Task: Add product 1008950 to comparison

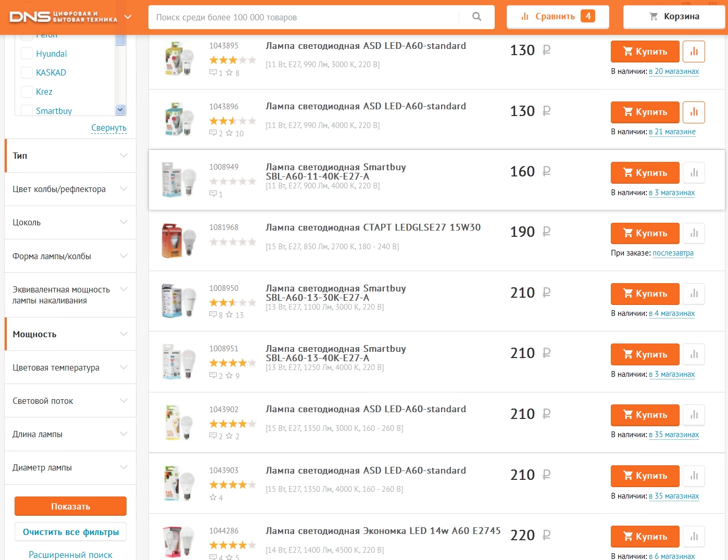Action: coord(694,294)
